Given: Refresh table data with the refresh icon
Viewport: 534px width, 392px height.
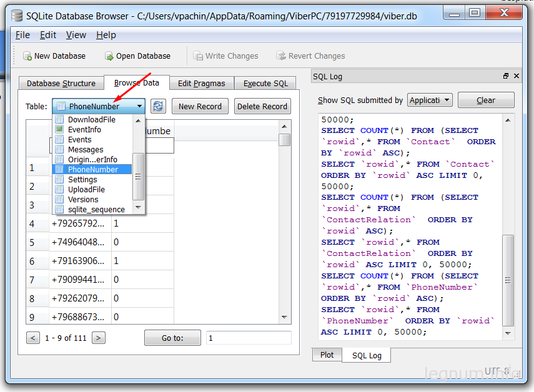Looking at the screenshot, I should pyautogui.click(x=158, y=107).
